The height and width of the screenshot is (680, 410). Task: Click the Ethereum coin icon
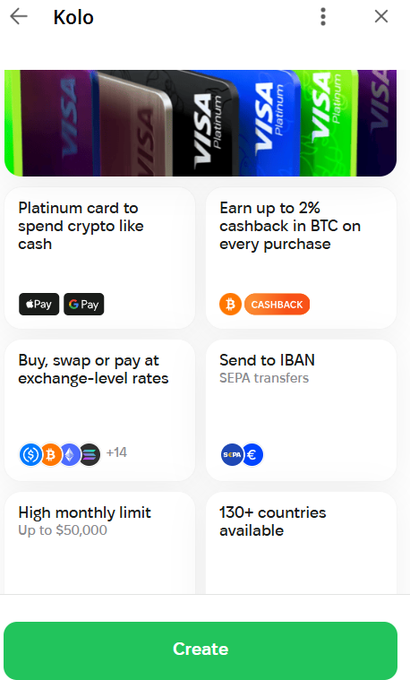[x=70, y=454]
